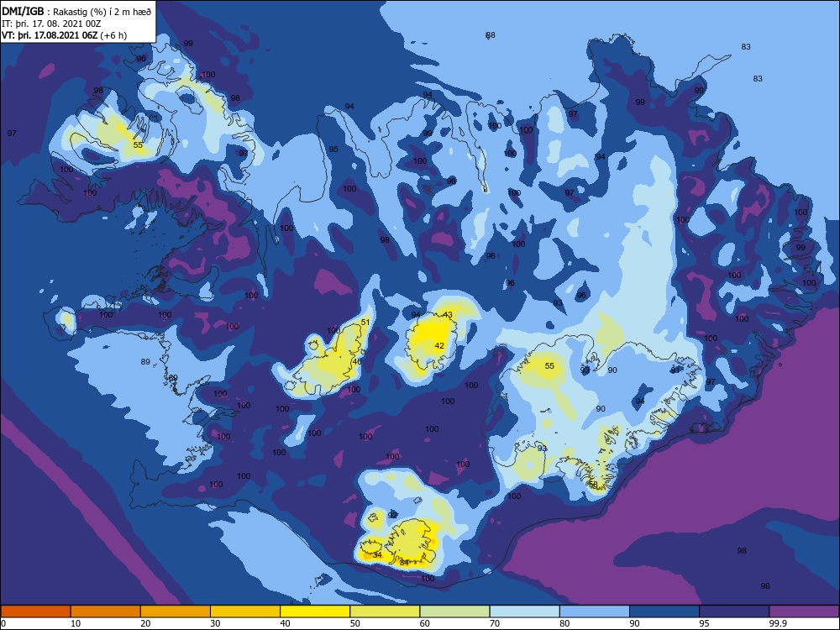Click the dark orange 0–10 legend swatch

tap(35, 612)
